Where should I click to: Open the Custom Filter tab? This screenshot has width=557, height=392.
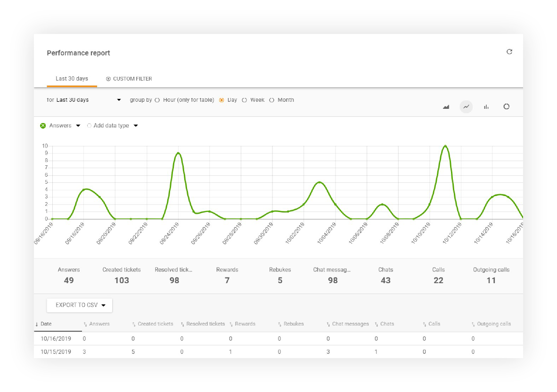click(132, 79)
